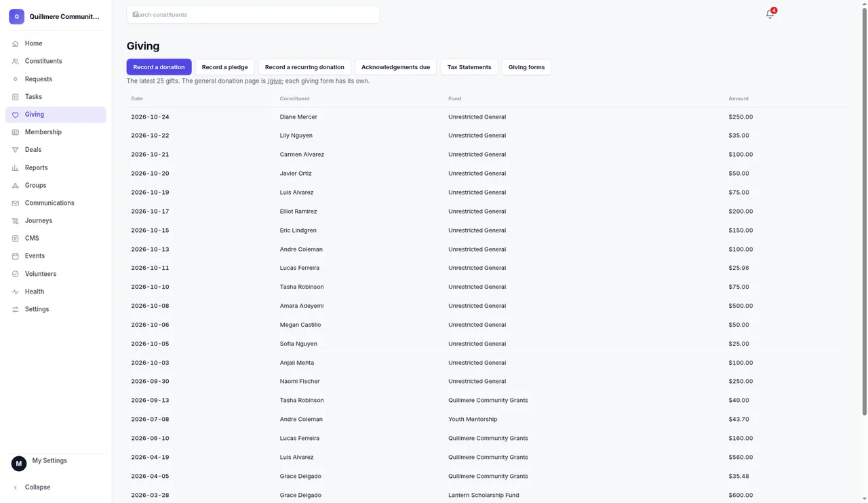The image size is (868, 503).
Task: Click the Groups icon in sidebar
Action: pyautogui.click(x=16, y=185)
